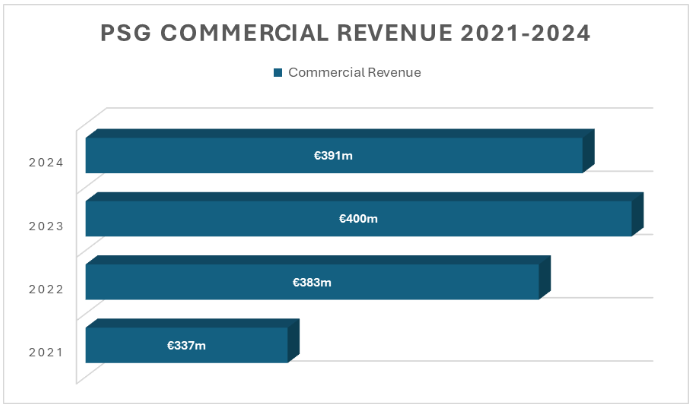Select the 2022 bar
Screen dimensions: 694x408
(318, 277)
